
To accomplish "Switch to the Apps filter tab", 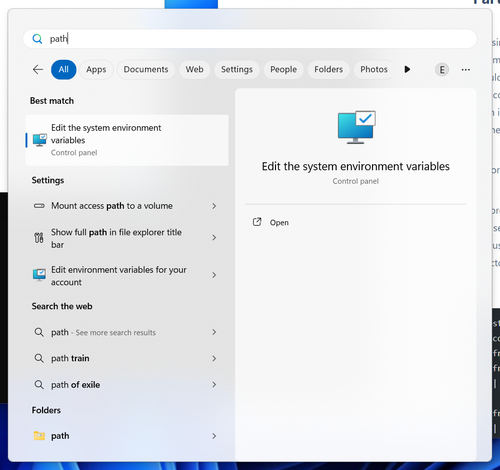I will [96, 69].
